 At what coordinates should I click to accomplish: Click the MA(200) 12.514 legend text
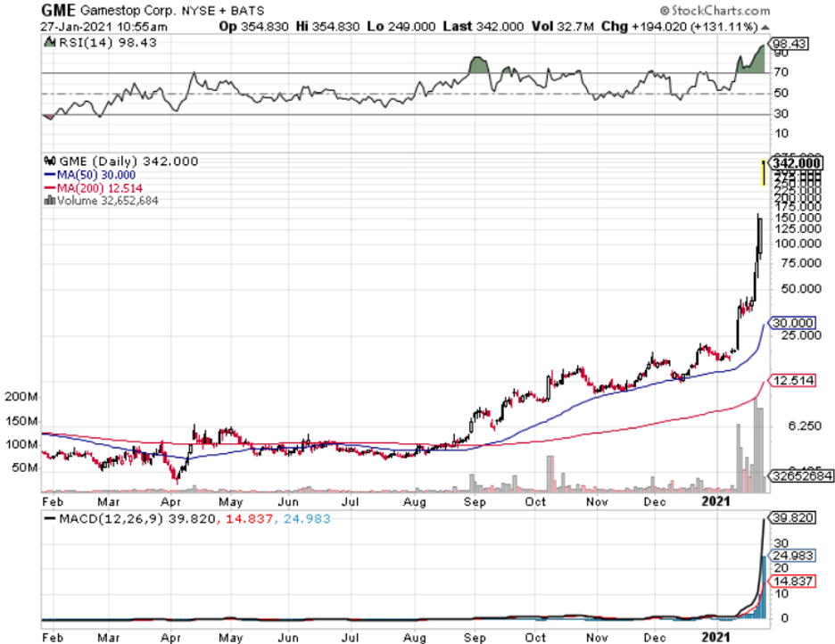pyautogui.click(x=100, y=188)
